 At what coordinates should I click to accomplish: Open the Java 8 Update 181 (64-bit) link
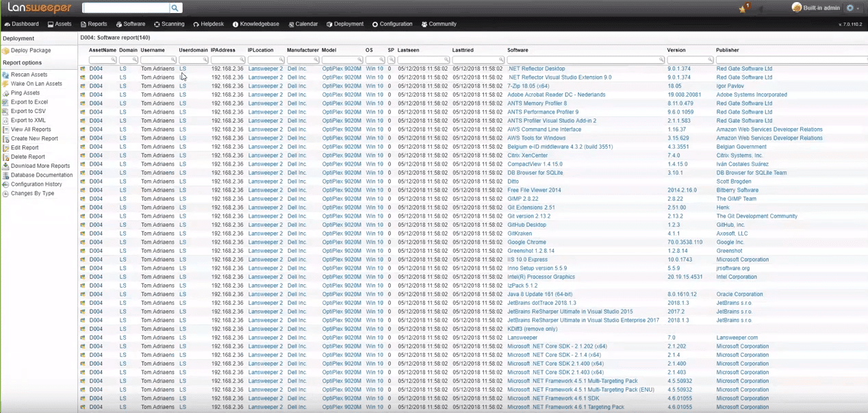coord(539,295)
